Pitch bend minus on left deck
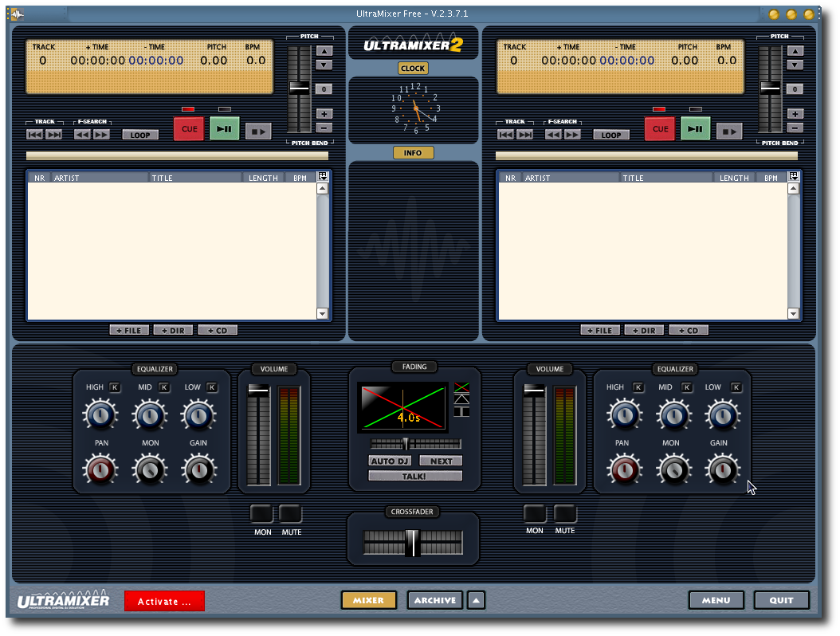840x636 pixels. coord(324,128)
